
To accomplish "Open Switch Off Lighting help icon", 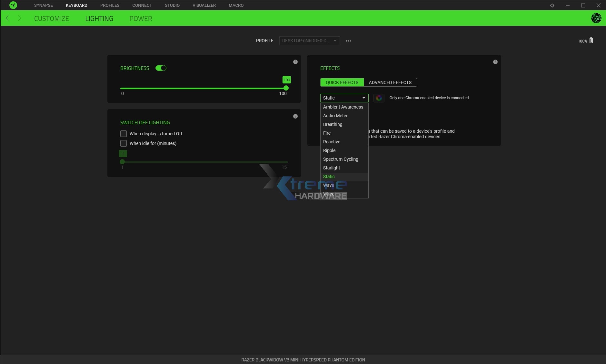I will (295, 116).
